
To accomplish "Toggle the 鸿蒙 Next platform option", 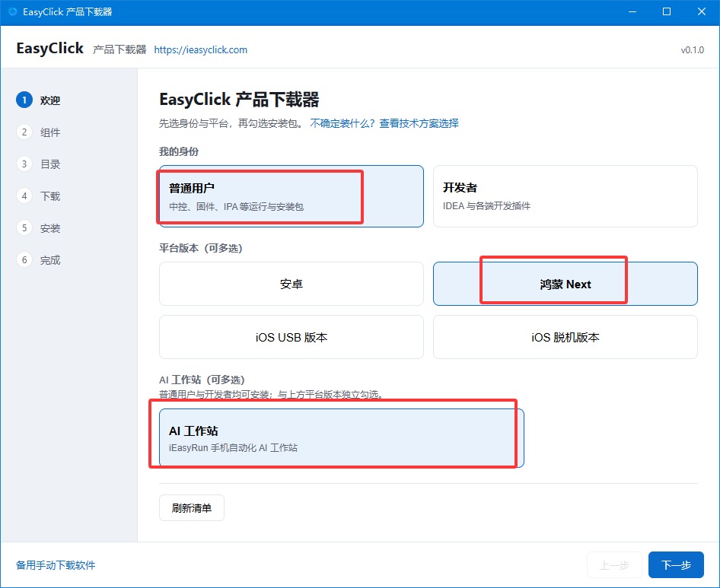I will 565,284.
